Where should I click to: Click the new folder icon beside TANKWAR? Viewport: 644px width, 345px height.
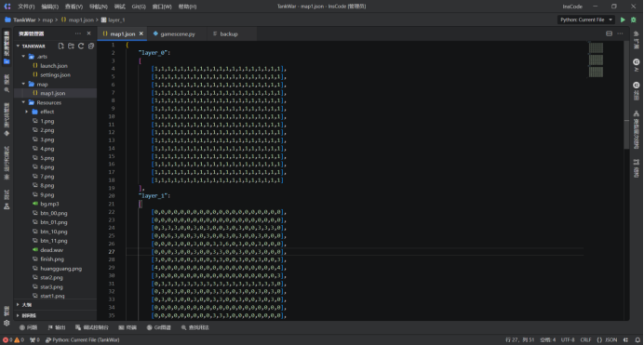pyautogui.click(x=71, y=46)
